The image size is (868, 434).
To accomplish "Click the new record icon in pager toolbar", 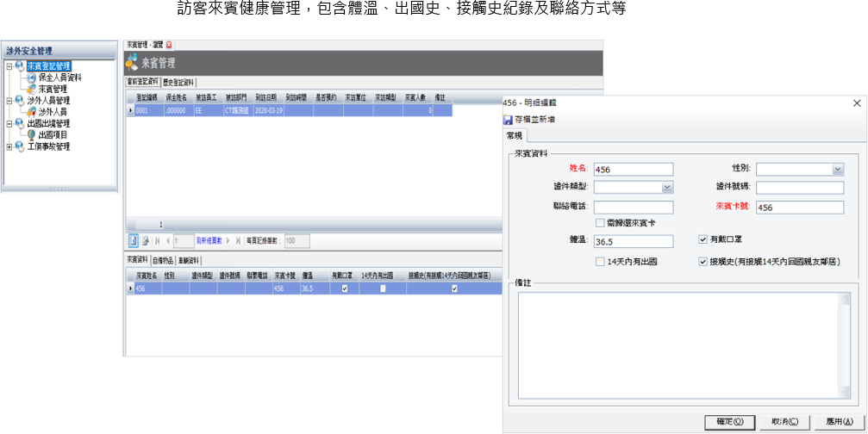I will pos(134,241).
